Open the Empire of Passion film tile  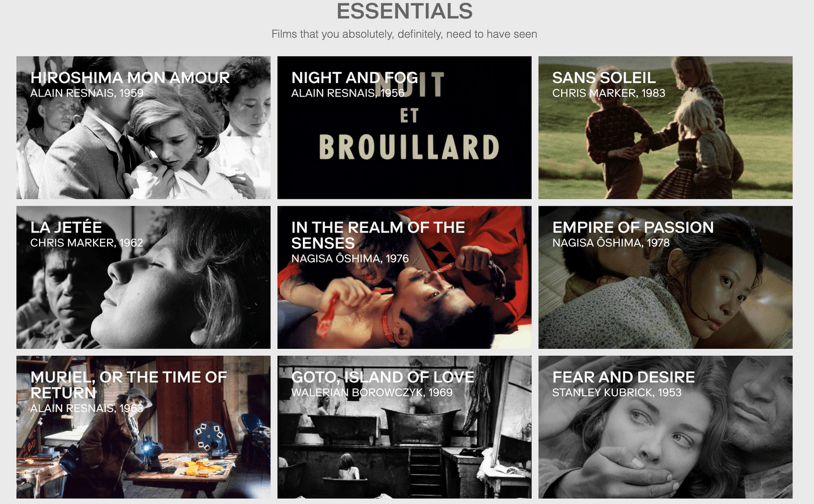665,277
